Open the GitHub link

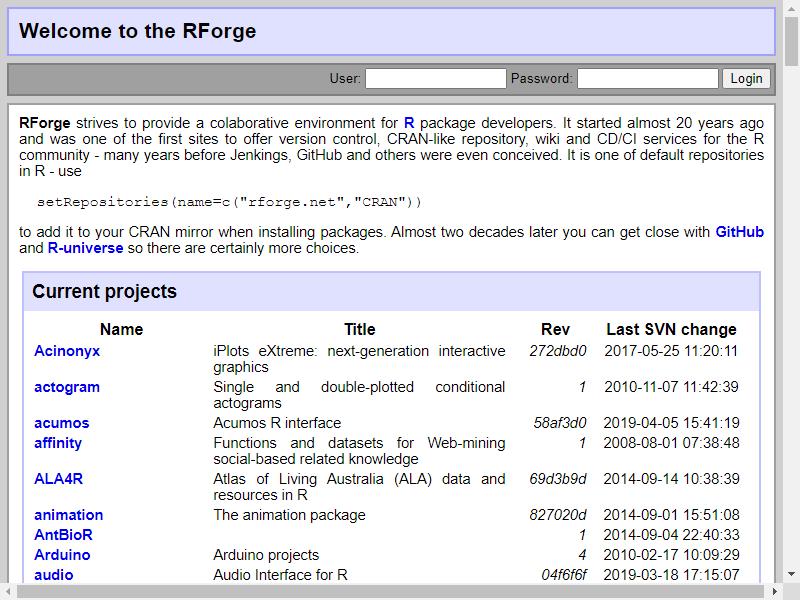click(739, 232)
